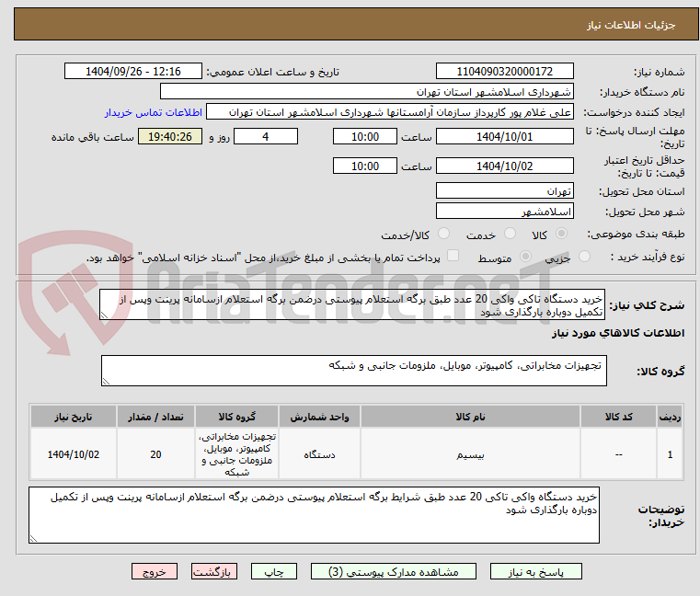Click the 1404/10/01 response deadline date field
Screen dimensions: 700x596
point(504,137)
